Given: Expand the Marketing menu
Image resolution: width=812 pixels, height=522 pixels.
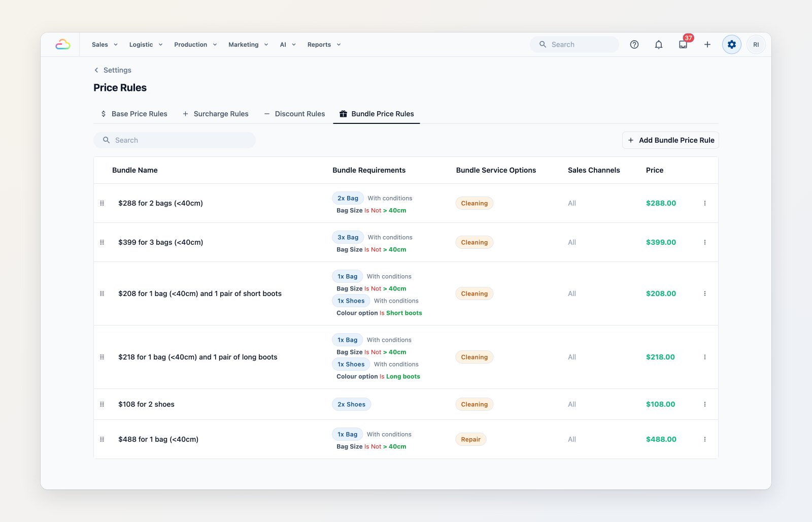Looking at the screenshot, I should coord(248,45).
